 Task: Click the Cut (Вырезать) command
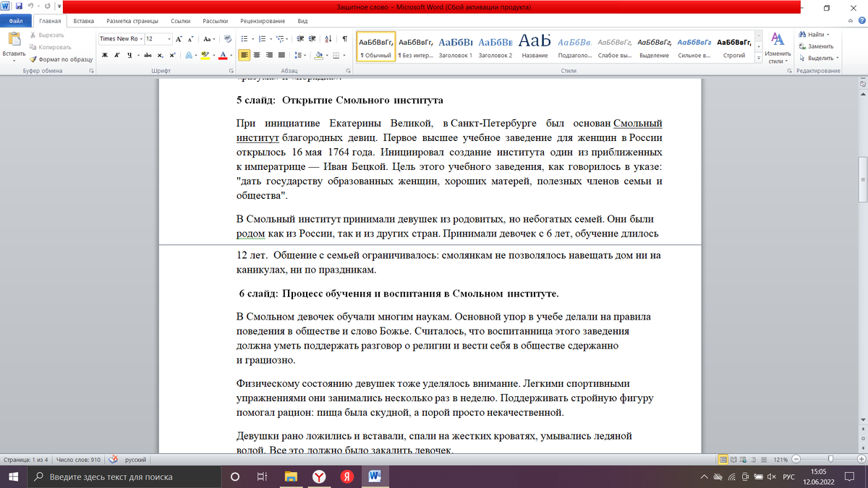46,35
